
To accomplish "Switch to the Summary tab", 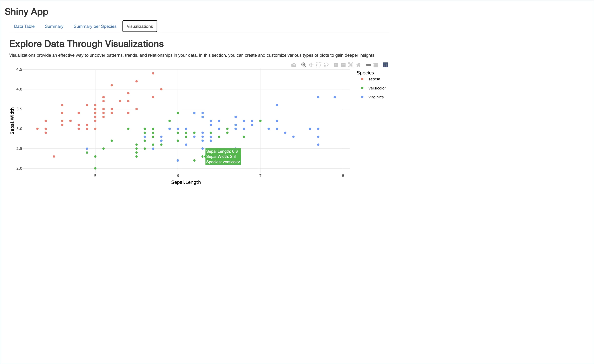I will point(54,26).
